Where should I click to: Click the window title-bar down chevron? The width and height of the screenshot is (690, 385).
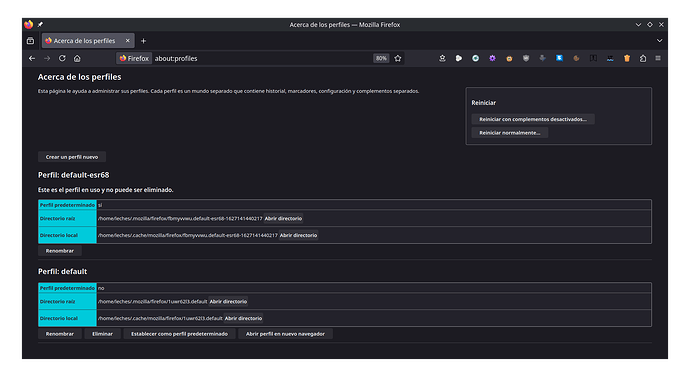point(639,25)
